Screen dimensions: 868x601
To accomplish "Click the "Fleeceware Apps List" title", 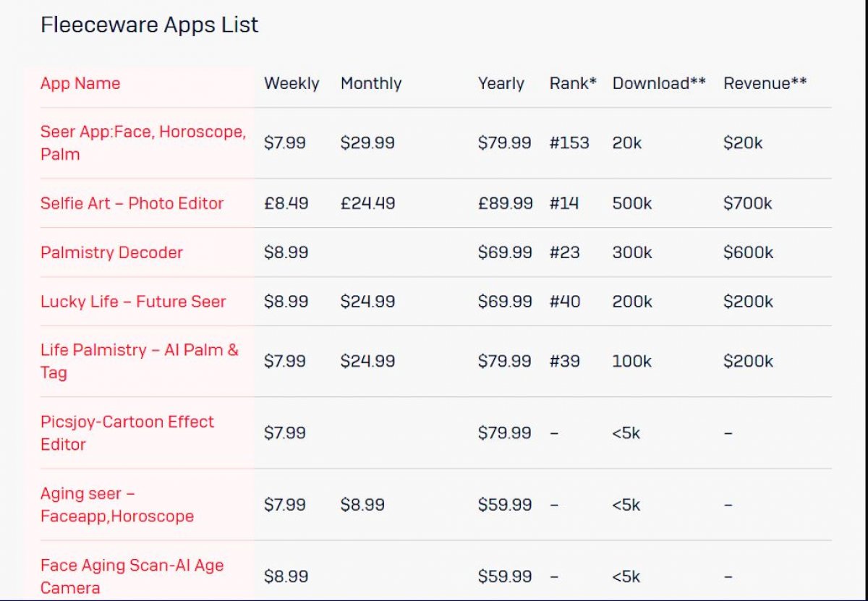I will (150, 25).
